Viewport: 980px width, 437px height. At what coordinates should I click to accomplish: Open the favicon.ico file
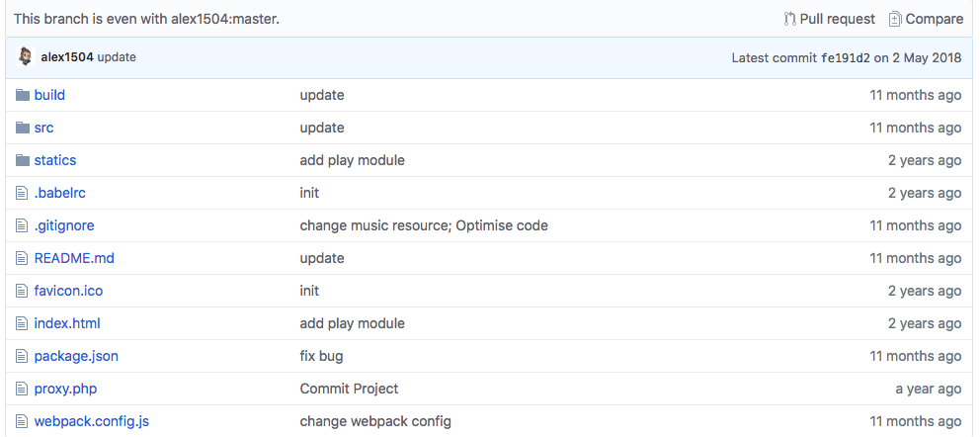(x=68, y=291)
